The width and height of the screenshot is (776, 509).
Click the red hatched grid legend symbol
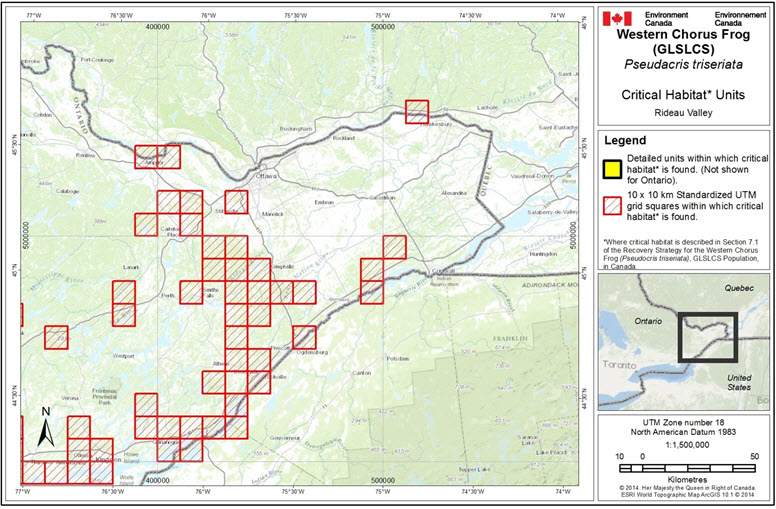click(x=611, y=207)
